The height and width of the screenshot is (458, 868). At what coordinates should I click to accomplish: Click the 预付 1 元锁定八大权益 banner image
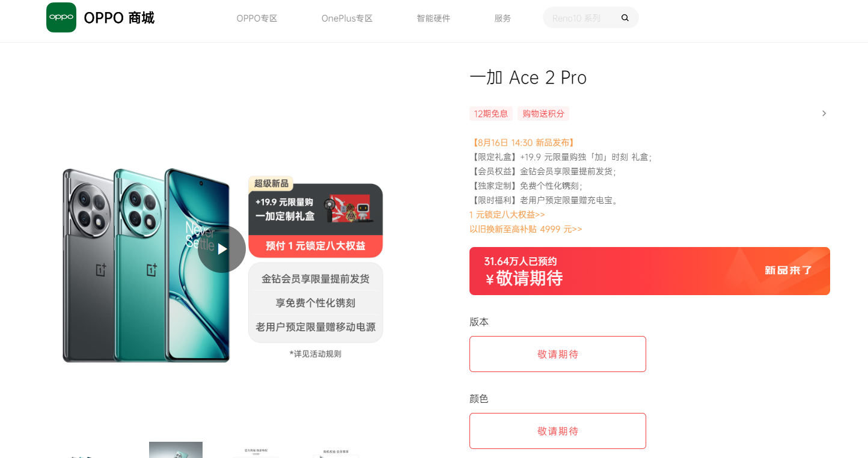tap(316, 246)
